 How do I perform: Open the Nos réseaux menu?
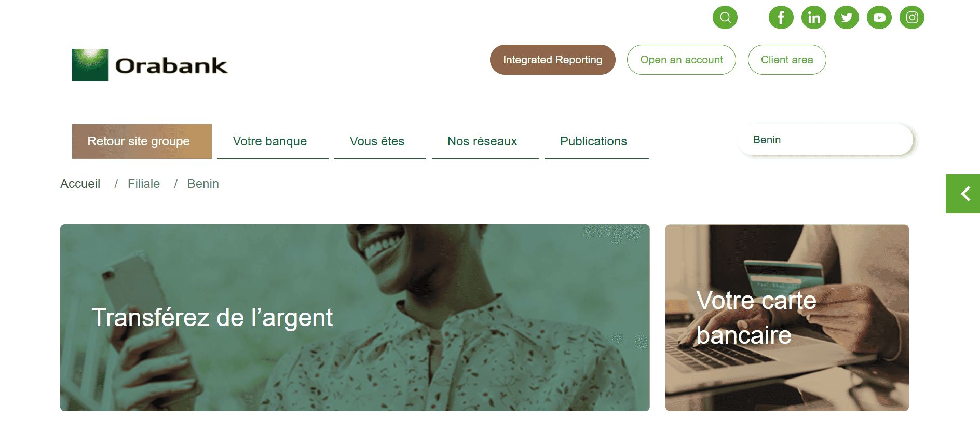483,141
